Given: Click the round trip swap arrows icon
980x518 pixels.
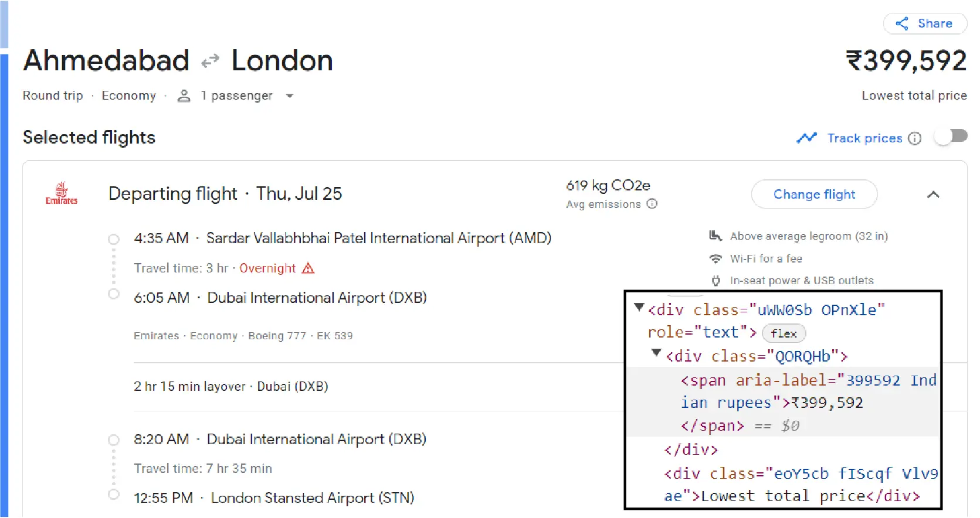Looking at the screenshot, I should [210, 60].
